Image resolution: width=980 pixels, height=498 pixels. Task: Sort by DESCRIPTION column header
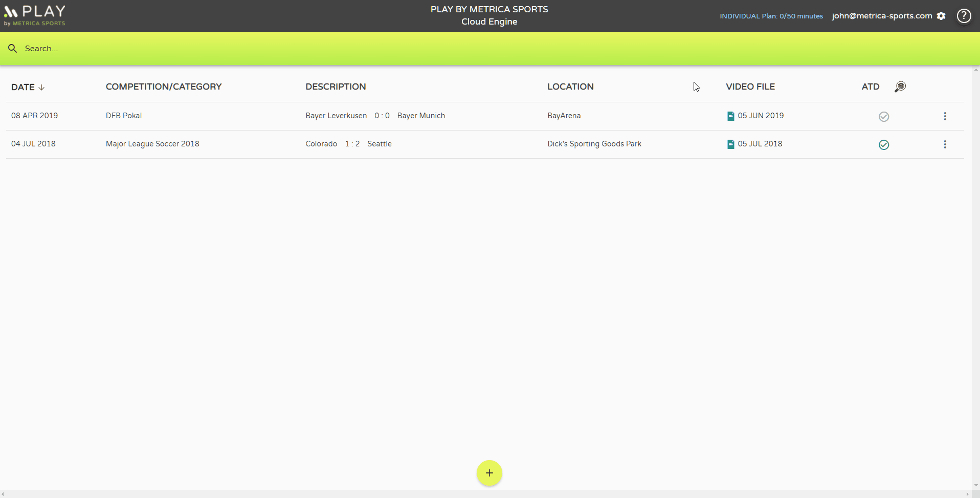click(x=336, y=86)
